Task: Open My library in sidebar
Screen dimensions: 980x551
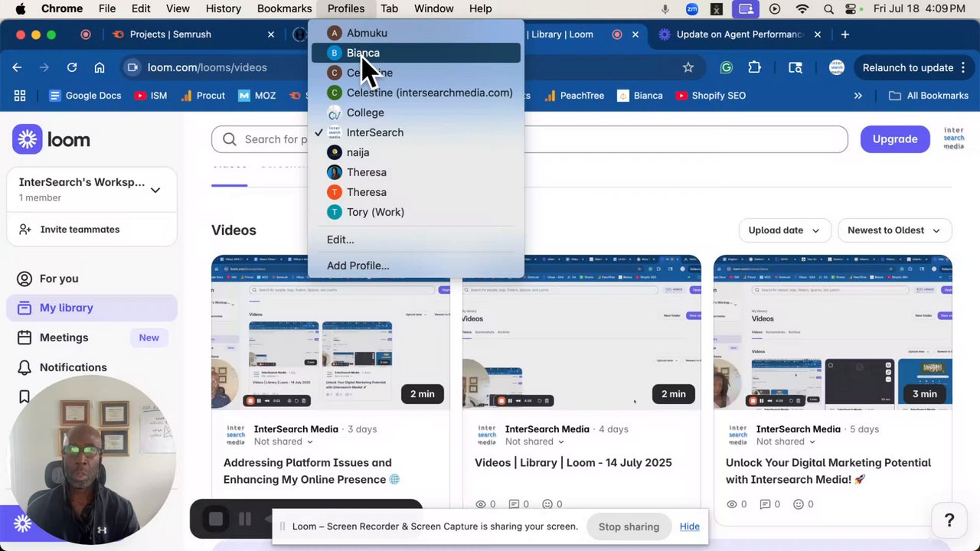Action: pos(92,308)
